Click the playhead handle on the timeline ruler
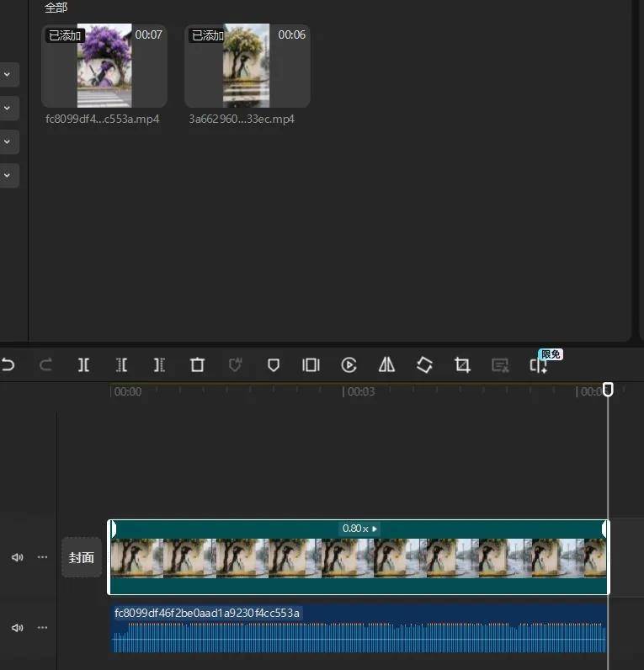The width and height of the screenshot is (644, 670). pyautogui.click(x=608, y=389)
